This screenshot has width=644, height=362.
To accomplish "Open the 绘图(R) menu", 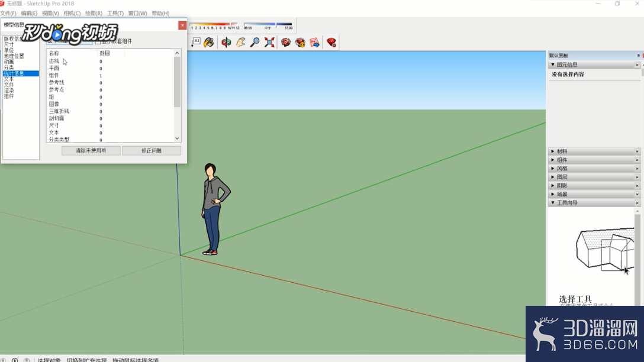I will tap(94, 13).
